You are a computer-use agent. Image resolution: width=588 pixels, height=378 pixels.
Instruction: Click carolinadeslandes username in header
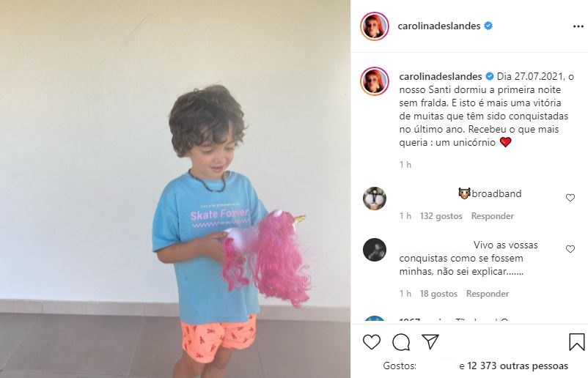click(x=438, y=26)
